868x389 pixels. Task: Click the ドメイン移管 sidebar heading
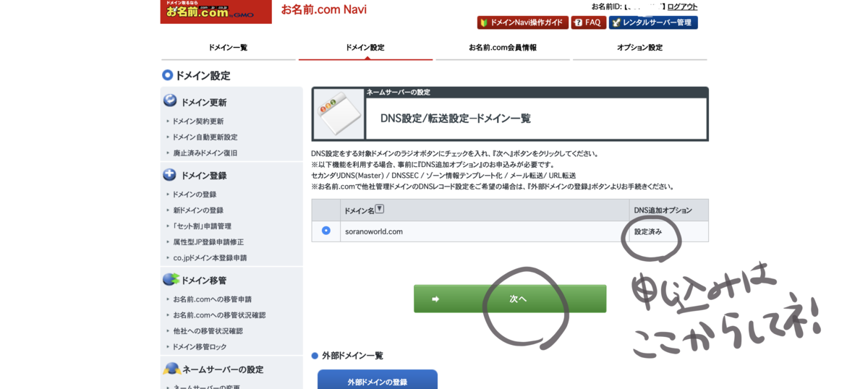click(x=203, y=281)
